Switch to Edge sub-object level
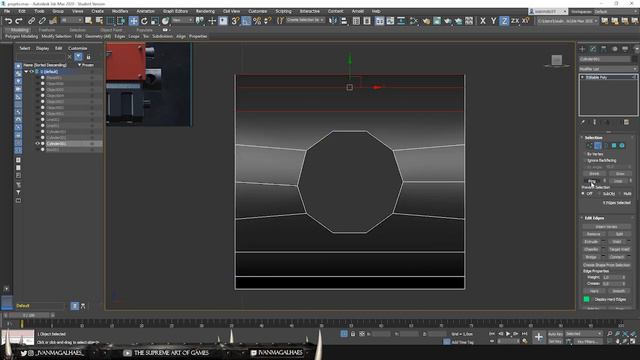Image resolution: width=640 pixels, height=360 pixels. [x=598, y=145]
